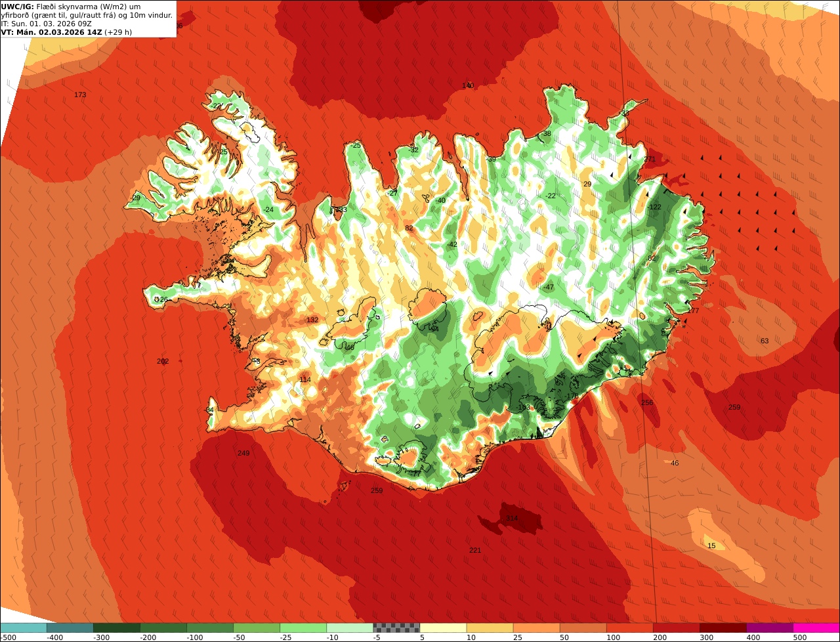
Task: Click the legend label '100'
Action: 613,637
